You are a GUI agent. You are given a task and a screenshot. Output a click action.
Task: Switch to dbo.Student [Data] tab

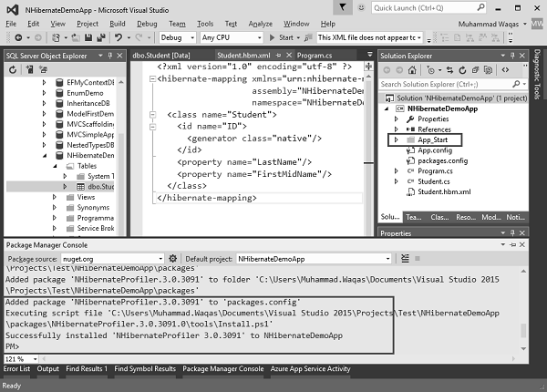pyautogui.click(x=161, y=55)
